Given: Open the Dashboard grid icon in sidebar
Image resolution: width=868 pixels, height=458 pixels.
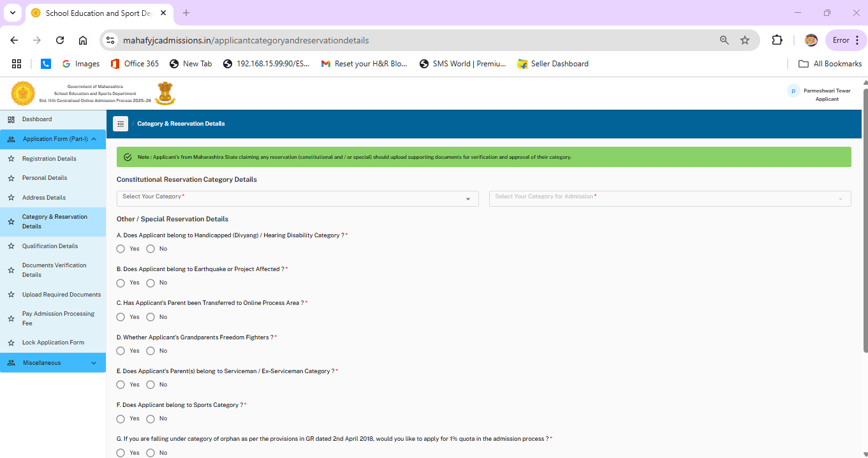Looking at the screenshot, I should (x=11, y=119).
